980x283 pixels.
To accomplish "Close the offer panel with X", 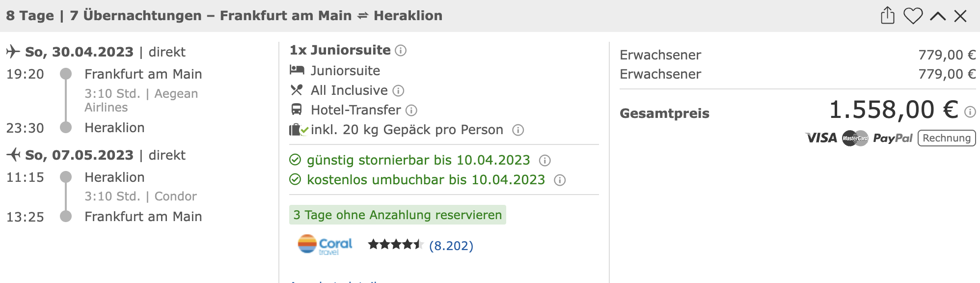I will [960, 16].
